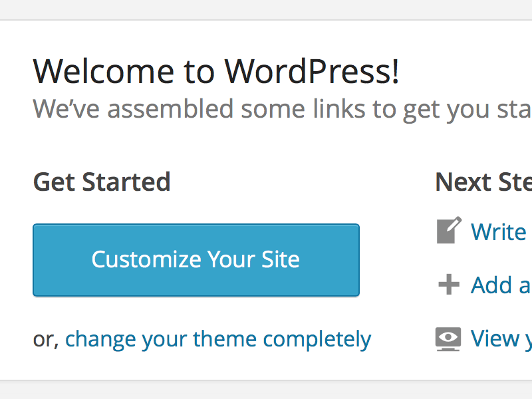
Task: Click blank white space above the welcome title
Action: click(x=266, y=37)
